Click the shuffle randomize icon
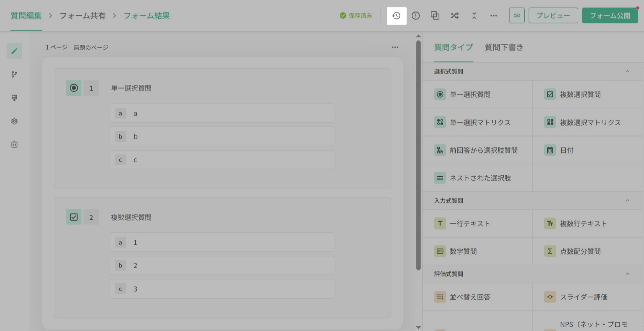Image resolution: width=644 pixels, height=331 pixels. click(455, 16)
